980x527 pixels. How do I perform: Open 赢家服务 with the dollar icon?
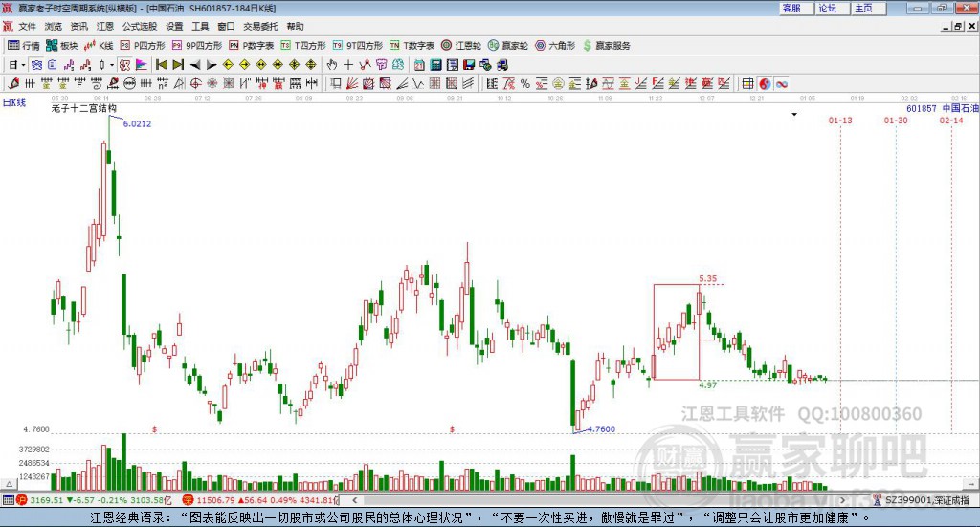[607, 46]
